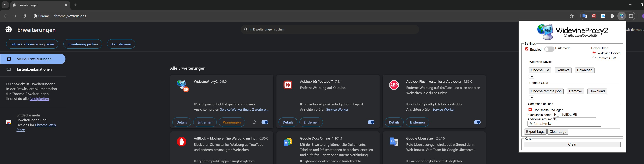This screenshot has height=164, width=644.
Task: Open the Chrome Web Store link
Action: click(x=36, y=127)
